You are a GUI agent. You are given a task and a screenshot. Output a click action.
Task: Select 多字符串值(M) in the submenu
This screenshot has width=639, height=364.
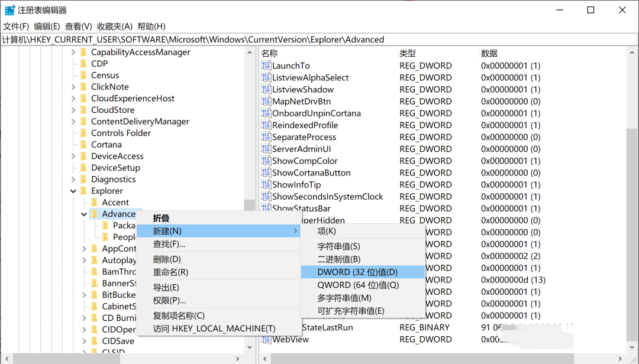[x=363, y=298]
